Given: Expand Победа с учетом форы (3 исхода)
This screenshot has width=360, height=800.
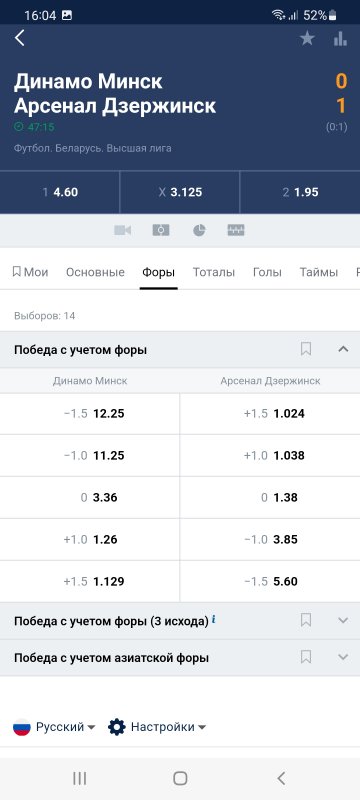Looking at the screenshot, I should [343, 620].
